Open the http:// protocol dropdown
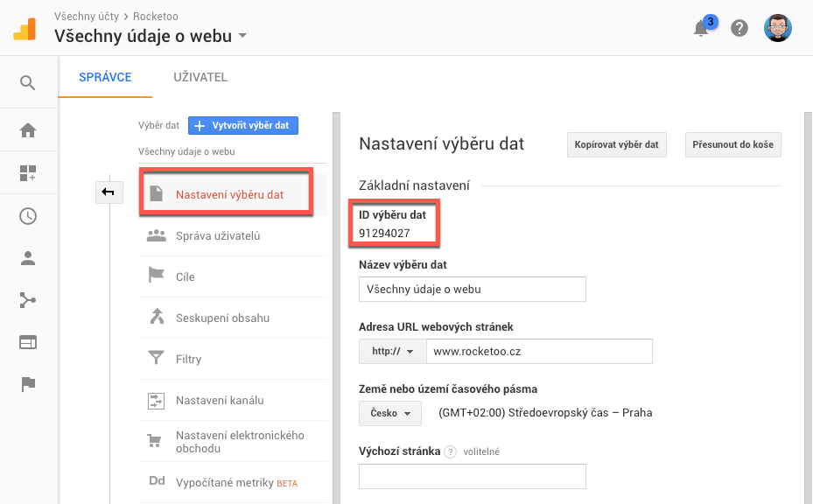 tap(390, 351)
